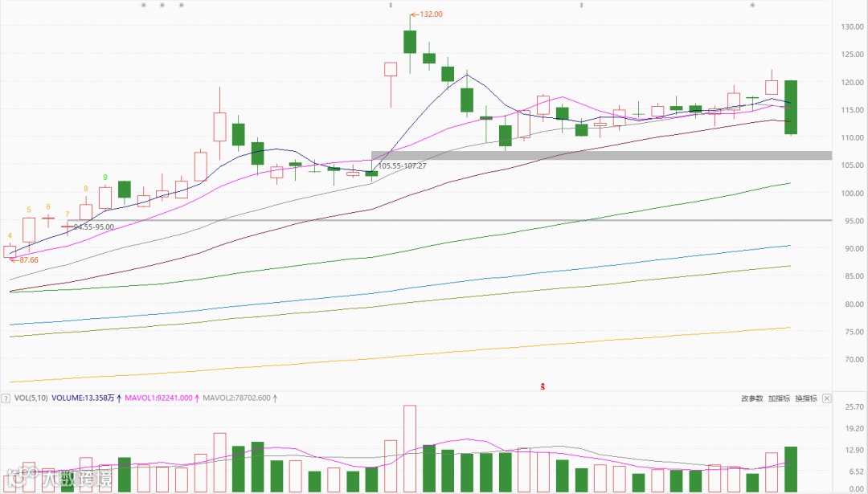
Task: Select the 105.55-107.27 gap zone label
Action: (403, 165)
